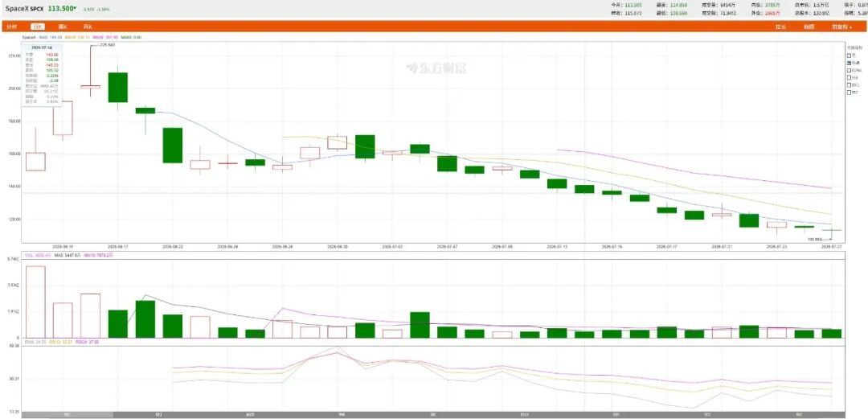
Task: Click the 2026-06-15 date axis label
Action: [63, 245]
